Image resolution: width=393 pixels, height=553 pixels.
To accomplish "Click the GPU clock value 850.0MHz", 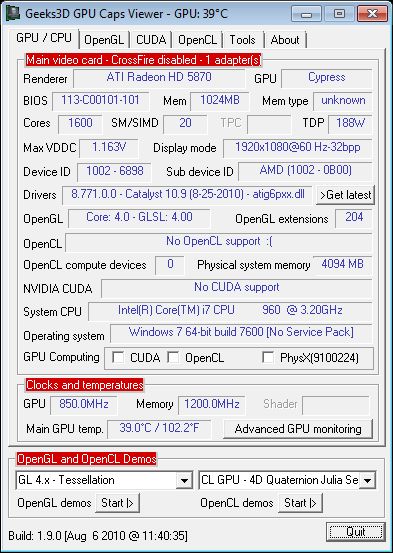I will coord(84,405).
